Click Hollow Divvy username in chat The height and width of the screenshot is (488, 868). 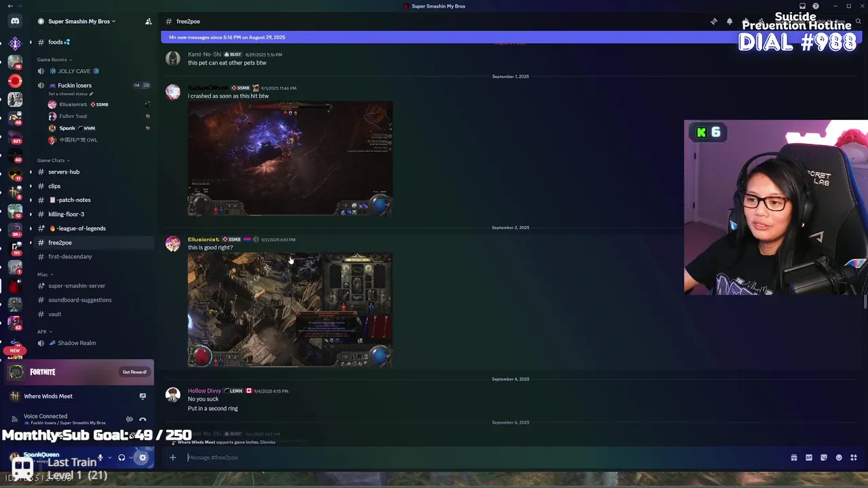(x=204, y=391)
